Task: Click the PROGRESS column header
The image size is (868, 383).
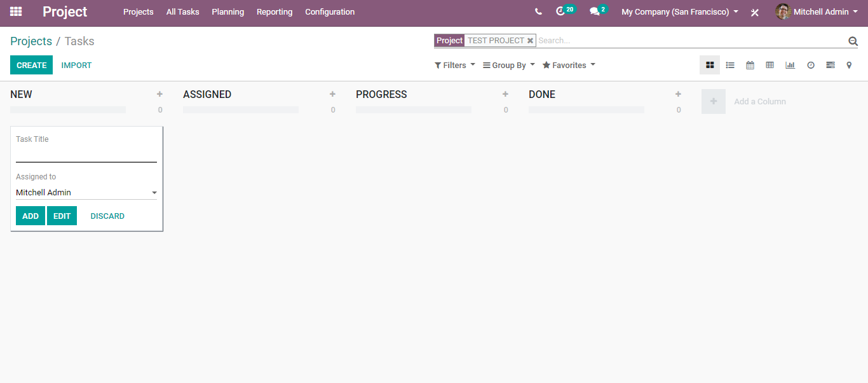Action: pos(381,94)
